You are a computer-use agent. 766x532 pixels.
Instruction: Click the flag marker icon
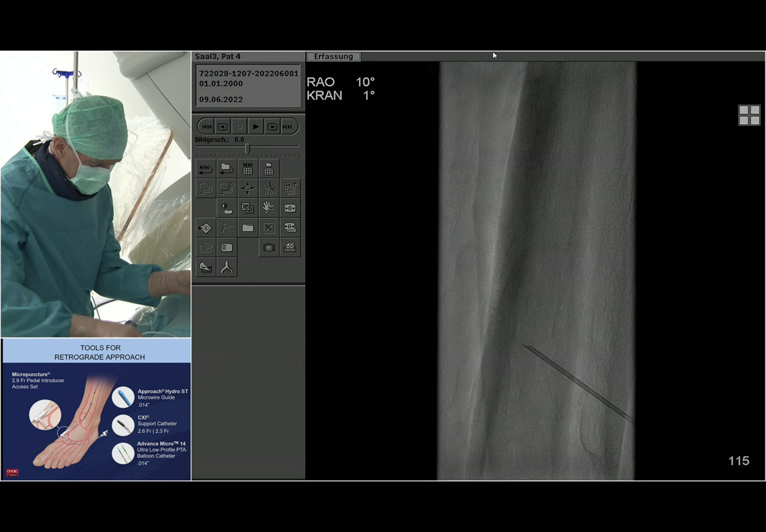pos(227,228)
